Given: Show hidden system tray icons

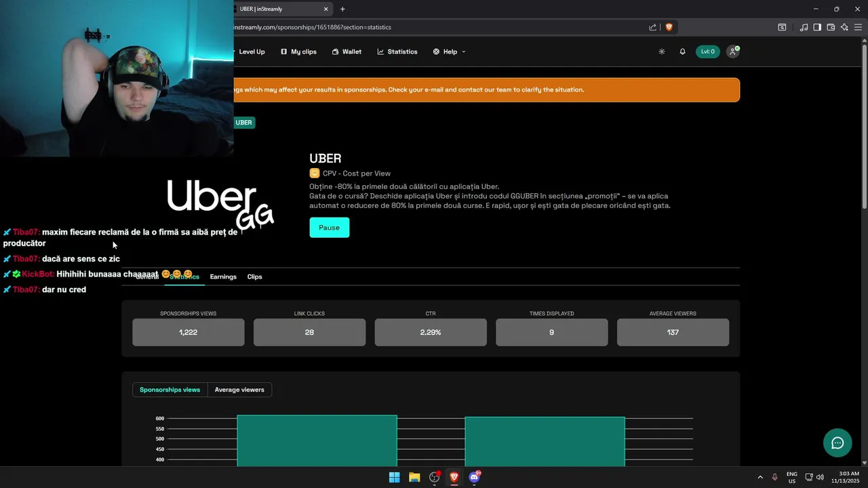Looking at the screenshot, I should [760, 477].
